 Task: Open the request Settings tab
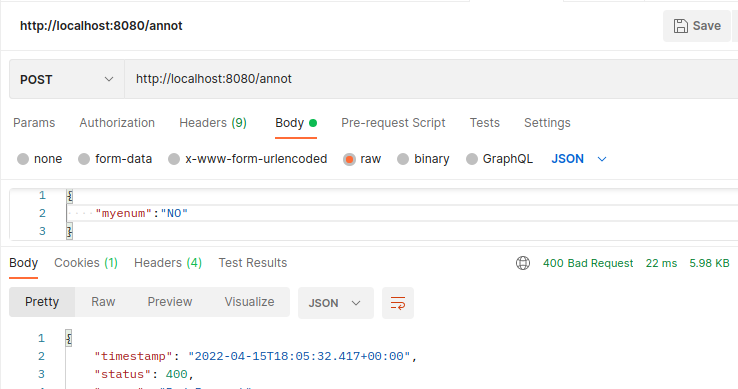pyautogui.click(x=547, y=123)
